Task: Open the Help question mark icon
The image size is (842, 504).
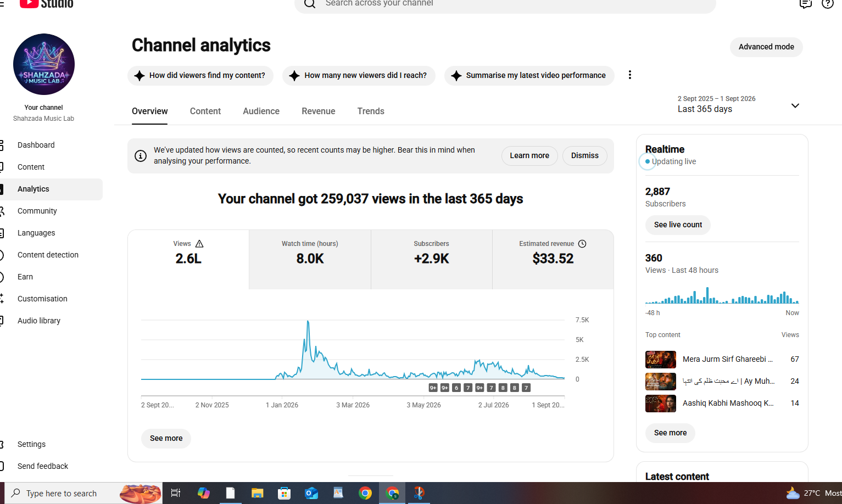Action: 828,4
